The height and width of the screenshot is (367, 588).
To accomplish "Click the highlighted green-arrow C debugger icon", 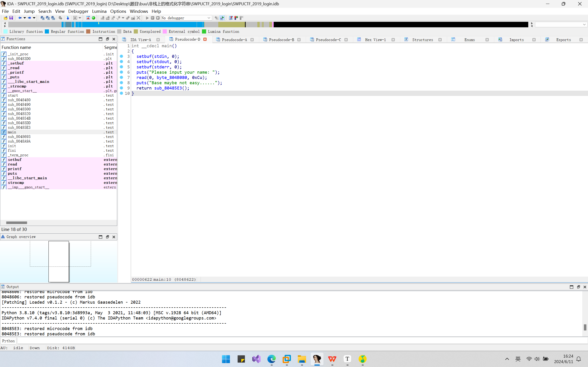I will coord(222,18).
